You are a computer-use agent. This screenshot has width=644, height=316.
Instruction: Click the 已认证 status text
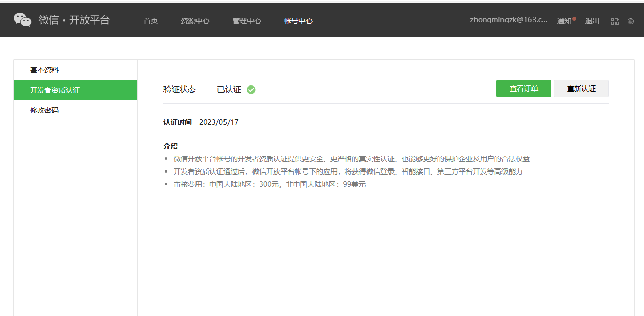[229, 90]
